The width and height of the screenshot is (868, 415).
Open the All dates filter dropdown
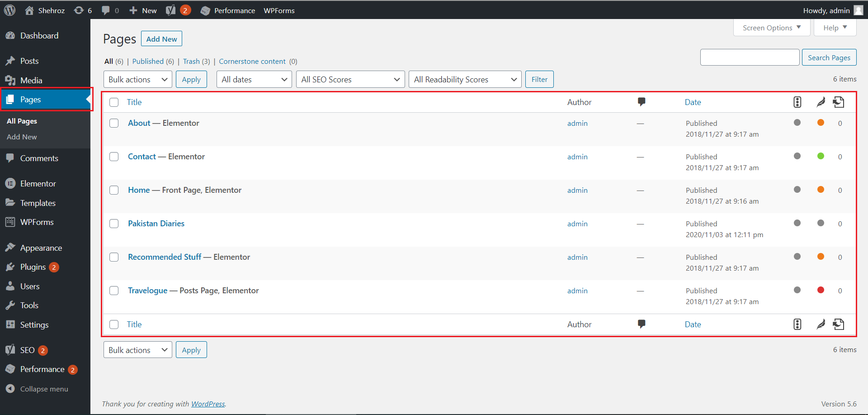coord(254,79)
